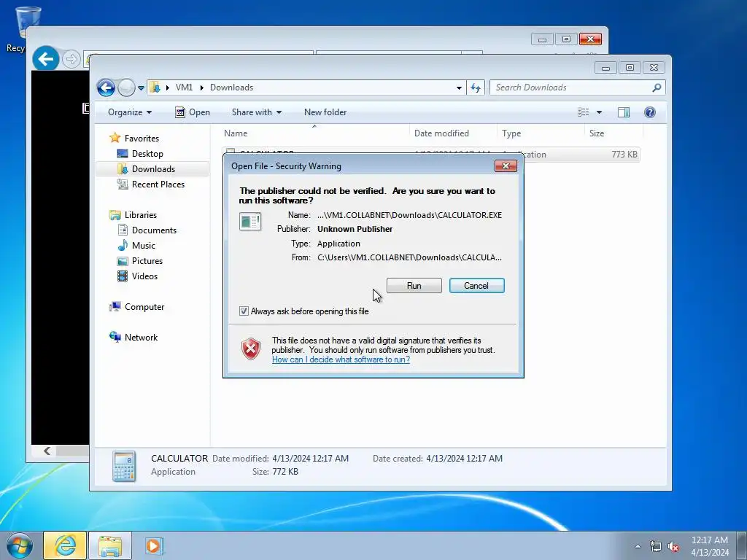Click the folder icon in address bar
This screenshot has height=560, width=747.
pos(155,87)
